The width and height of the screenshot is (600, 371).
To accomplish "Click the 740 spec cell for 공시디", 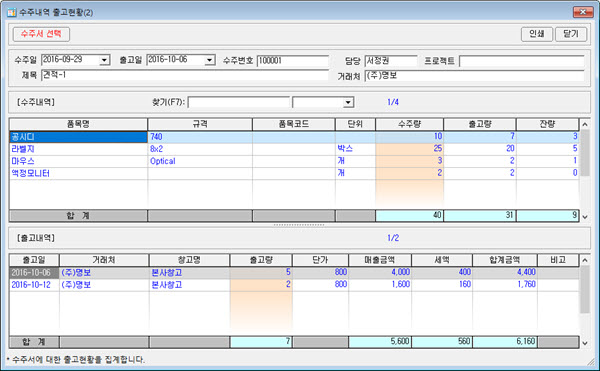I will [x=200, y=137].
